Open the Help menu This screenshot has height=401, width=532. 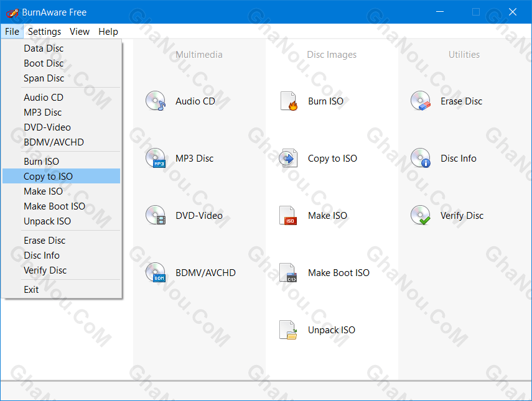coord(108,32)
